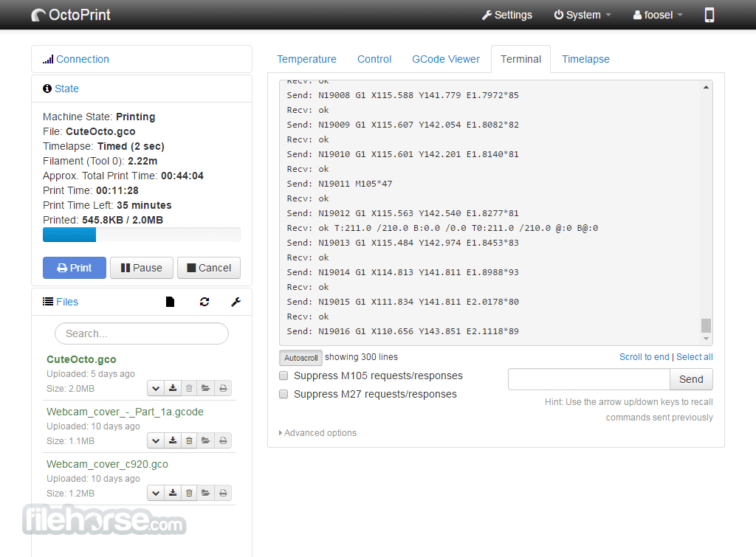Open the Timelapse tab
Screen dimensions: 756x557
click(585, 59)
